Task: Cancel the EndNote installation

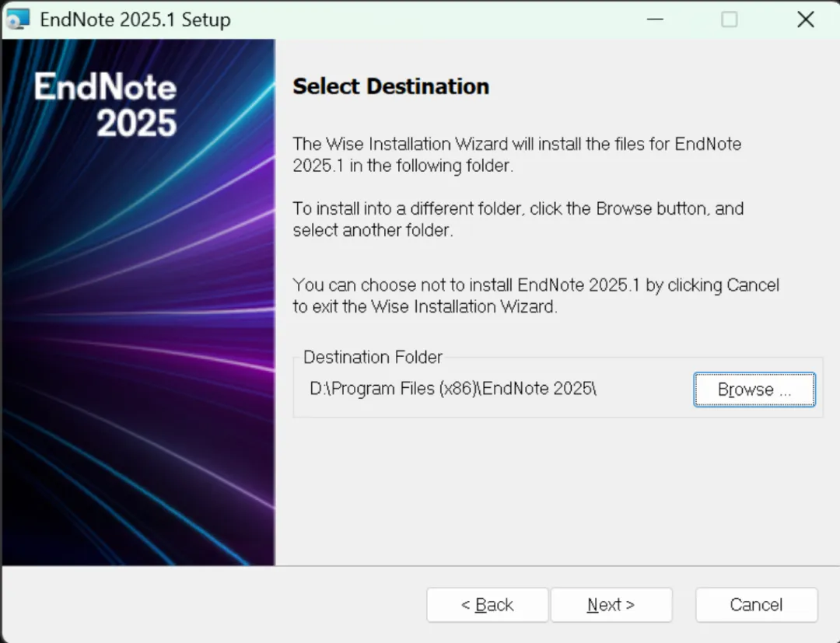Action: (757, 605)
